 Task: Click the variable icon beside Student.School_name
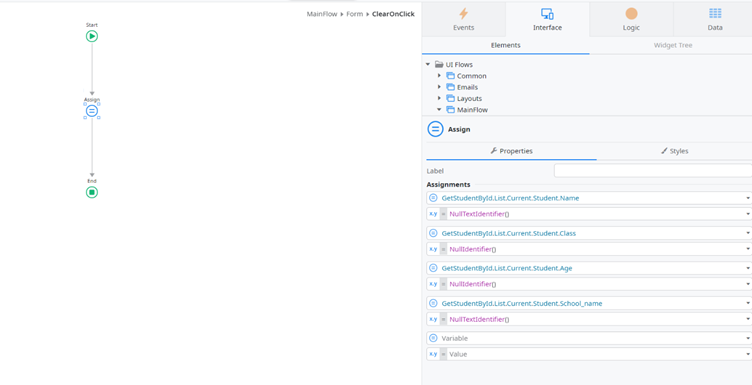tap(433, 303)
